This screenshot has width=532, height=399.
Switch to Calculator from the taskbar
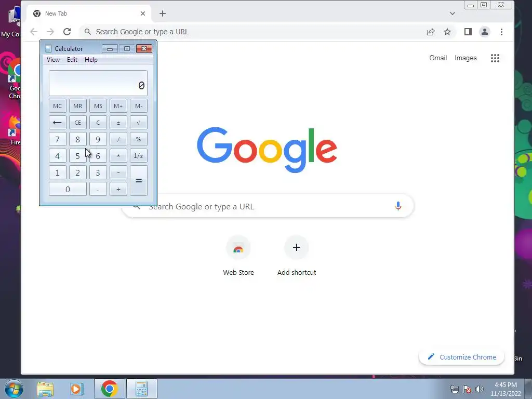click(x=141, y=389)
